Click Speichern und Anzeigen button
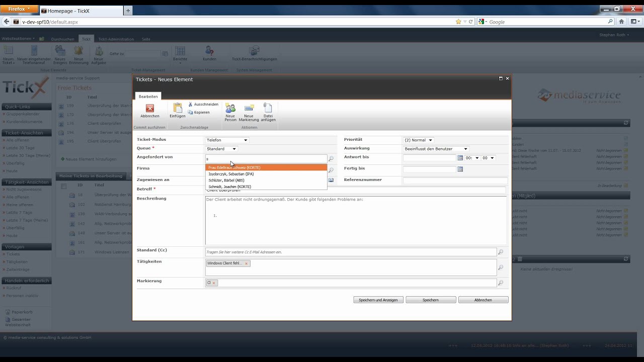The height and width of the screenshot is (362, 644). click(378, 300)
